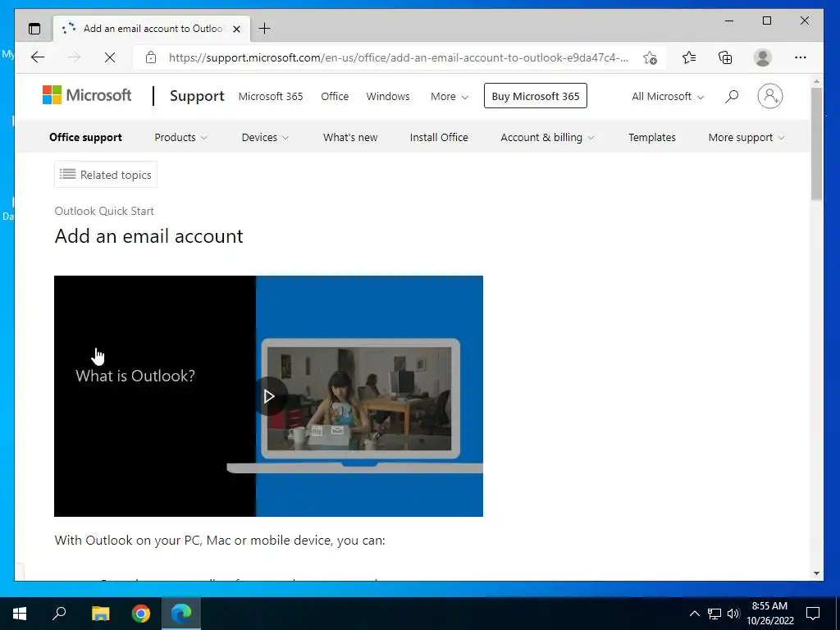Click the page vertical scrollbar thumb

pos(816,144)
